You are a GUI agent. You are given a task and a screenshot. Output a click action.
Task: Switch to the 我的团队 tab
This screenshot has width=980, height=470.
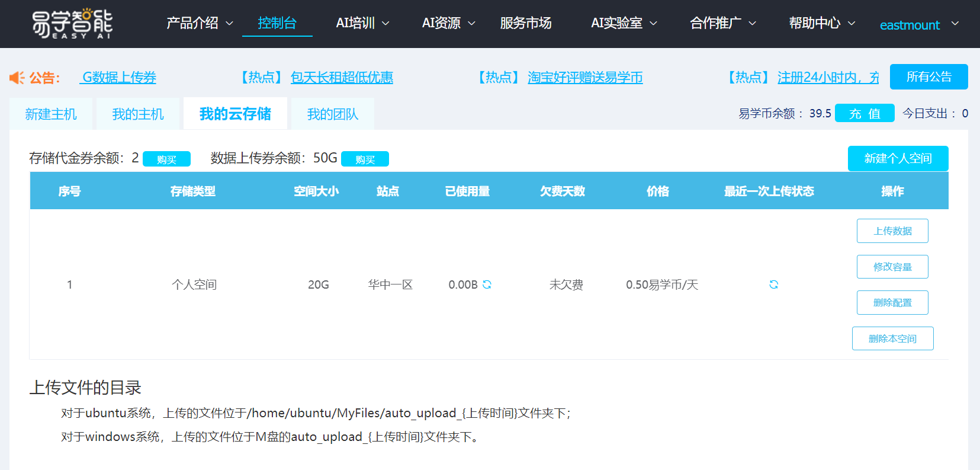(x=333, y=114)
